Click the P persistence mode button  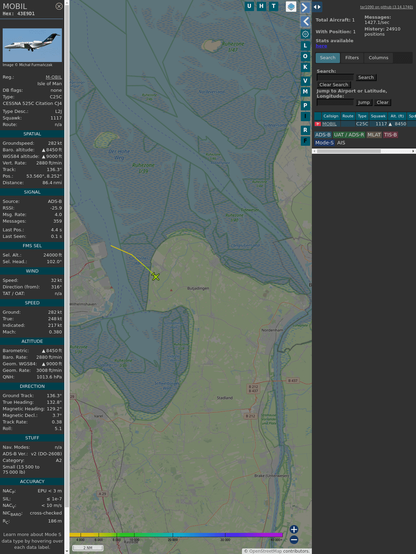pos(305,105)
